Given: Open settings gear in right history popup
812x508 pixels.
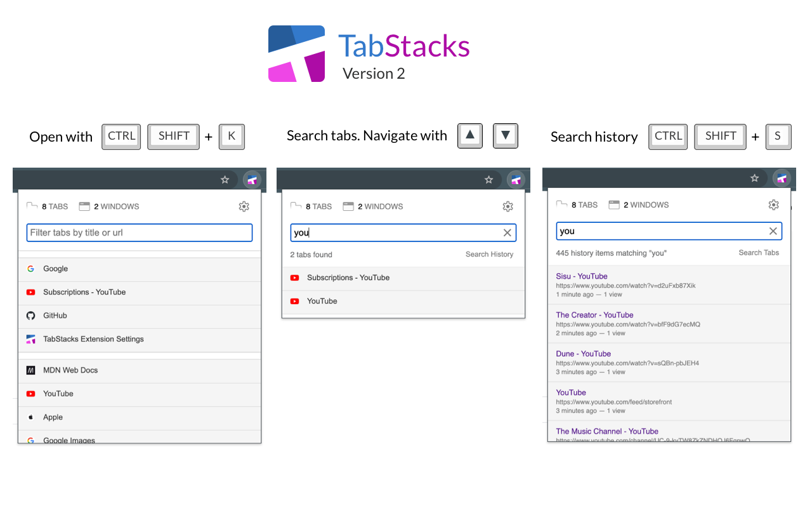Looking at the screenshot, I should [x=773, y=205].
